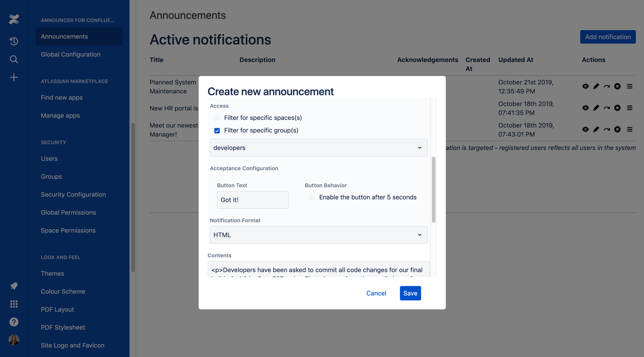Viewport: 644px width, 357px height.
Task: Click the Description column header
Action: [257, 60]
